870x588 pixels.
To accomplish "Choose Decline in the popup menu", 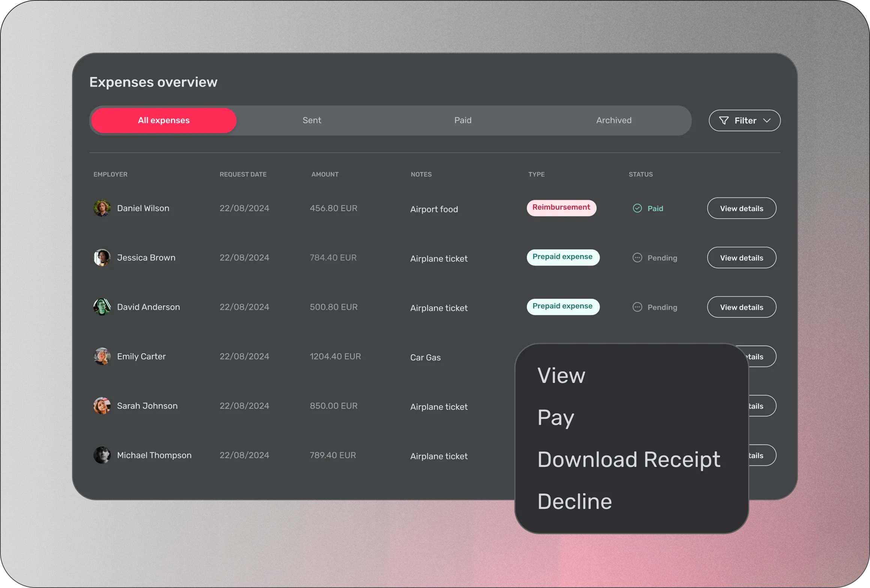I will 574,501.
